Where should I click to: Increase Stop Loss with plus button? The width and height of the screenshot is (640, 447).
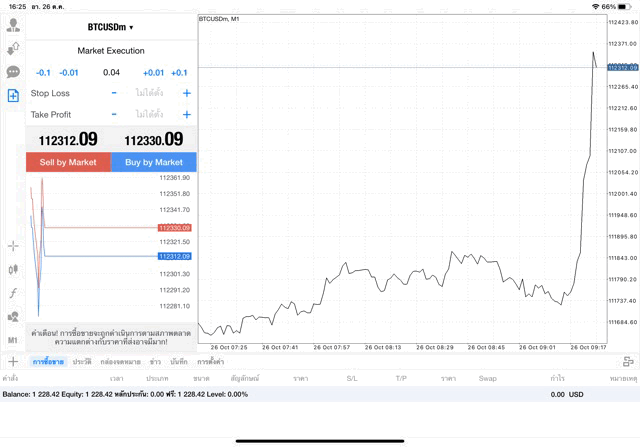(186, 93)
